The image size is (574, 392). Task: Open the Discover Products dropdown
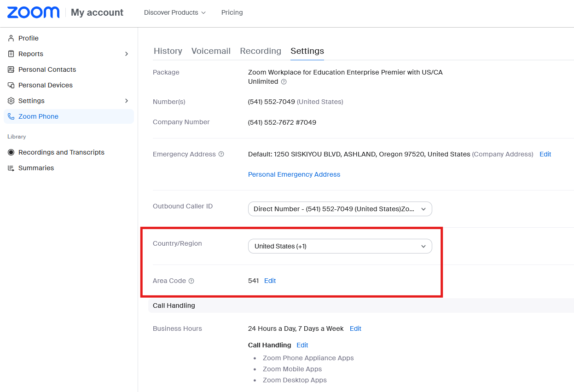tap(175, 12)
